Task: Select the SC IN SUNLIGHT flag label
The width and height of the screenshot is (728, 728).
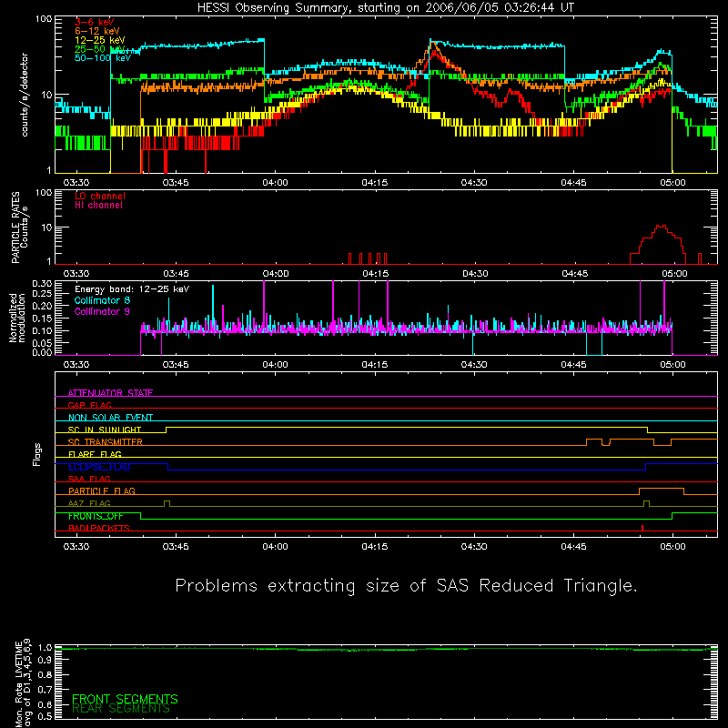Action: coord(105,430)
